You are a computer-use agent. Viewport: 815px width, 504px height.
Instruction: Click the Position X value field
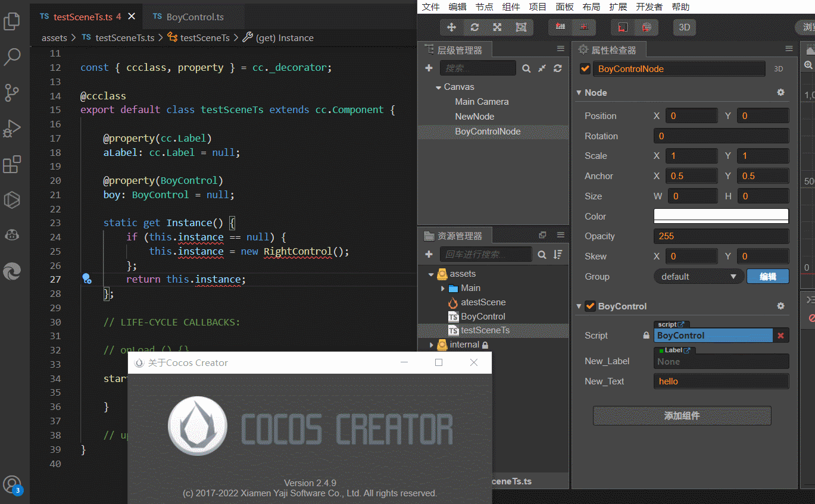[x=691, y=116]
